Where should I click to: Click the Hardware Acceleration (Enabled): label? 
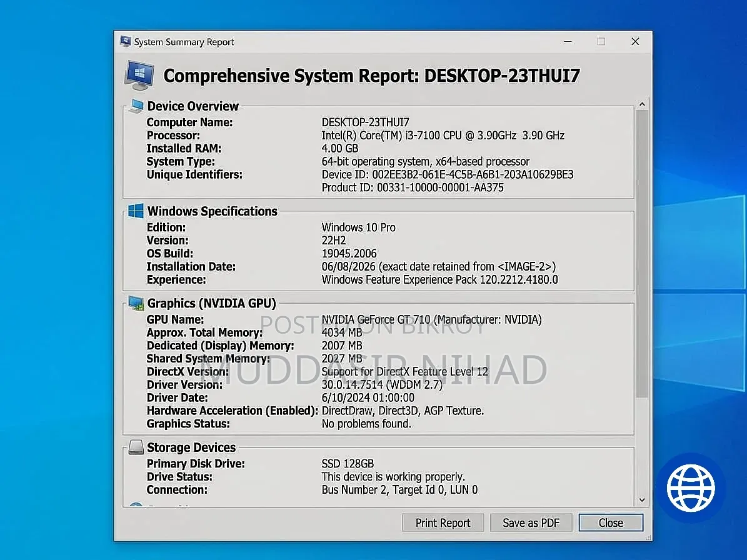pyautogui.click(x=233, y=411)
